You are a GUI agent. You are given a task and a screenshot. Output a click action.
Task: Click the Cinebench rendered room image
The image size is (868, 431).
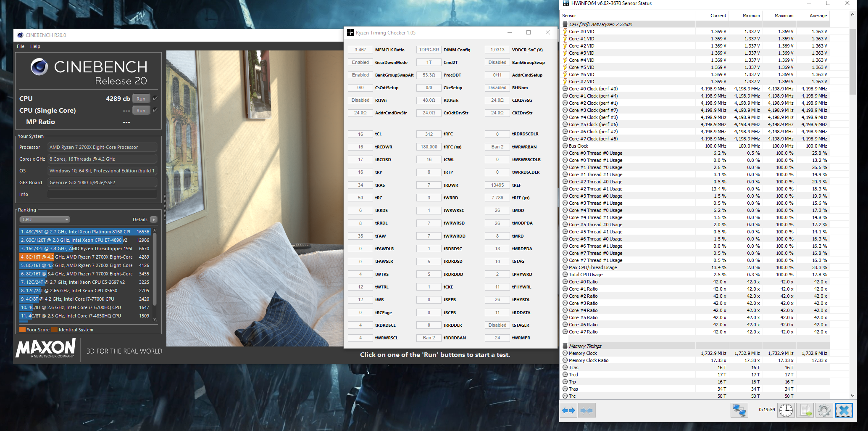coord(255,198)
